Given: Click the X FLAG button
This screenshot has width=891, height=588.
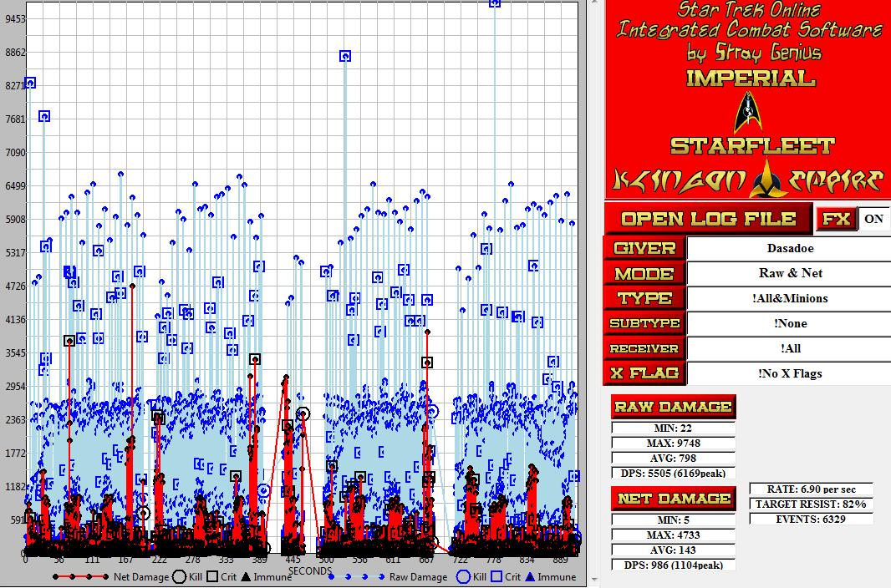Looking at the screenshot, I should point(644,373).
